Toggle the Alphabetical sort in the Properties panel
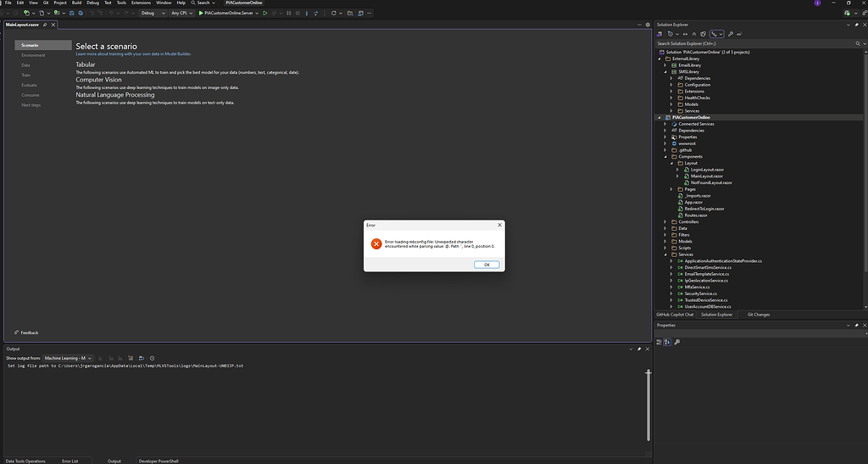Viewport: 868px width, 464px height. click(668, 342)
